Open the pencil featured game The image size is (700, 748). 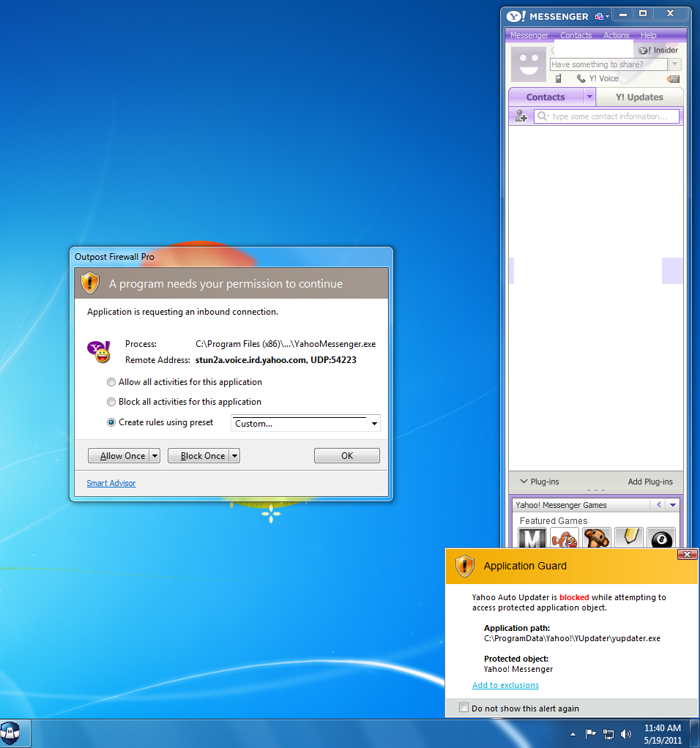coord(629,538)
